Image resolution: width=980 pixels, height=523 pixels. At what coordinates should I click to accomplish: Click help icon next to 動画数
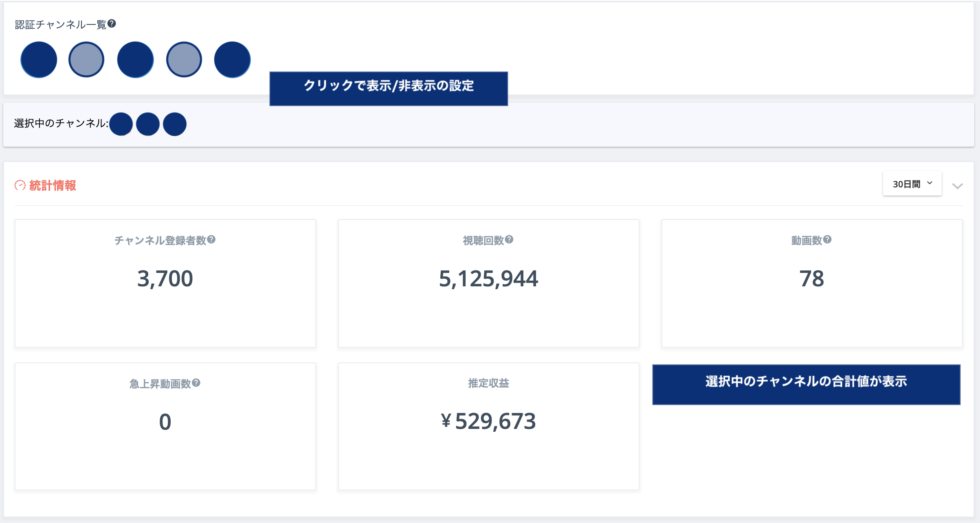pyautogui.click(x=827, y=240)
